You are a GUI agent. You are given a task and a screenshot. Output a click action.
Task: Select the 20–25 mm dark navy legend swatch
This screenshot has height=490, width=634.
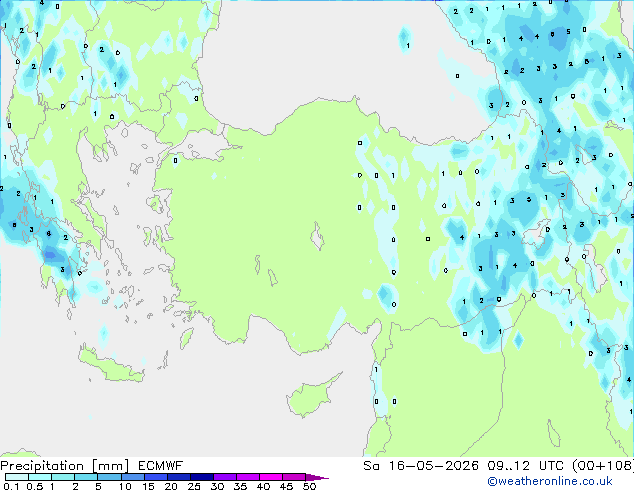pyautogui.click(x=179, y=477)
